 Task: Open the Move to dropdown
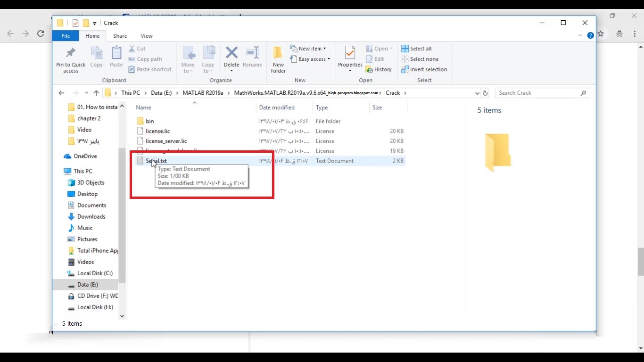(x=188, y=58)
